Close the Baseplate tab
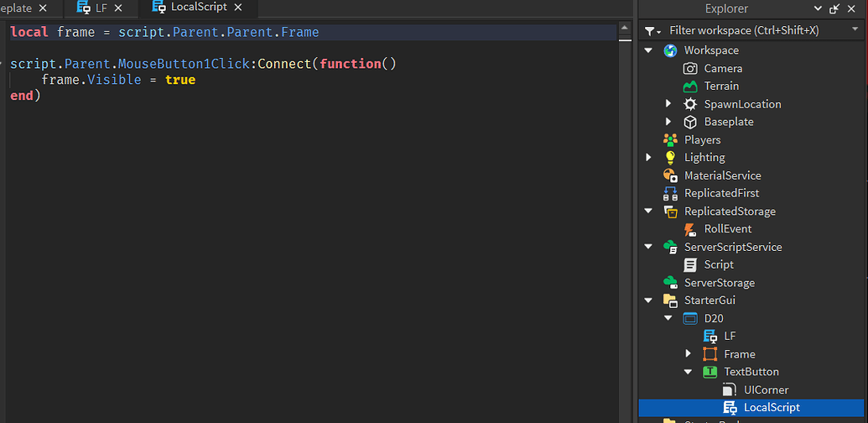 pyautogui.click(x=43, y=8)
